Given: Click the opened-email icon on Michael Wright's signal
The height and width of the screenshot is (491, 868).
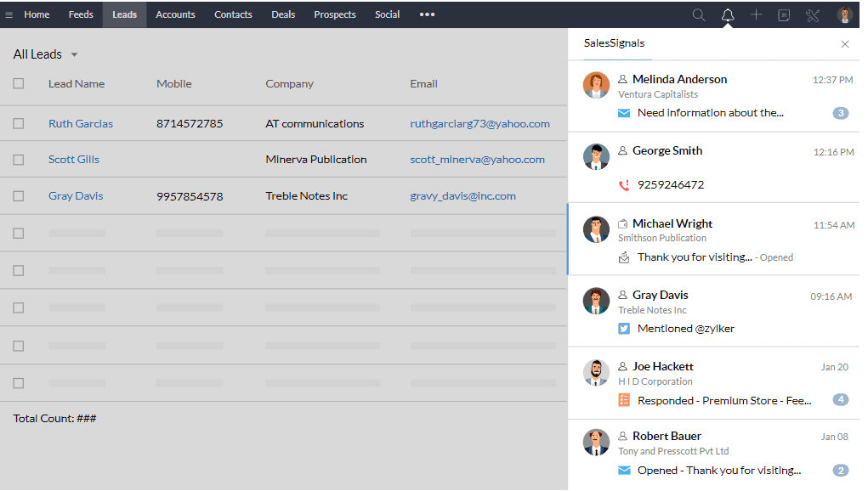Looking at the screenshot, I should (x=623, y=257).
